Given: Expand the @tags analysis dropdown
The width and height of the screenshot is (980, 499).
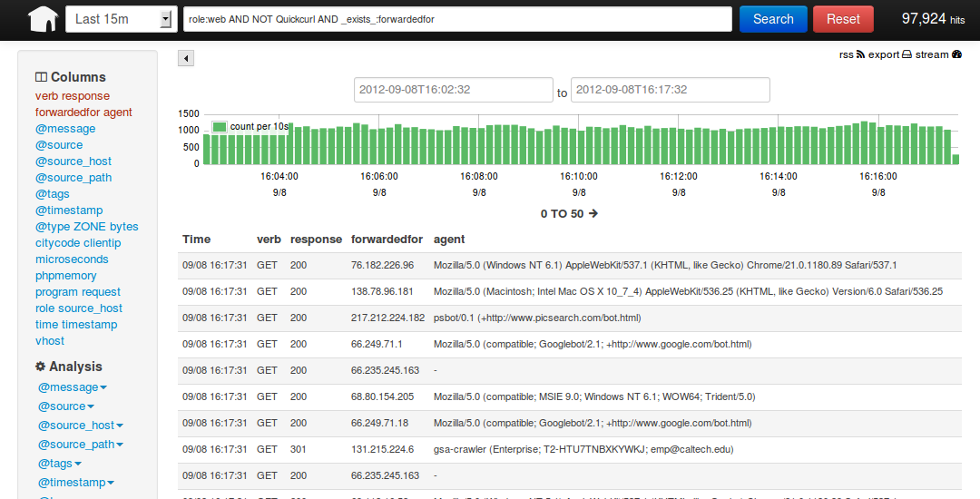Looking at the screenshot, I should 60,464.
